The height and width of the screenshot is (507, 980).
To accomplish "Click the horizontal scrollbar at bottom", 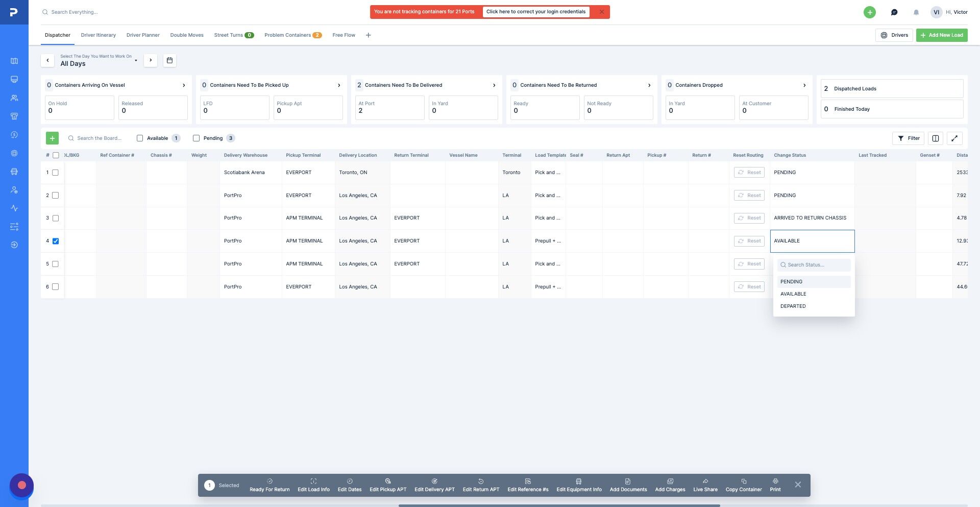I will [559, 505].
